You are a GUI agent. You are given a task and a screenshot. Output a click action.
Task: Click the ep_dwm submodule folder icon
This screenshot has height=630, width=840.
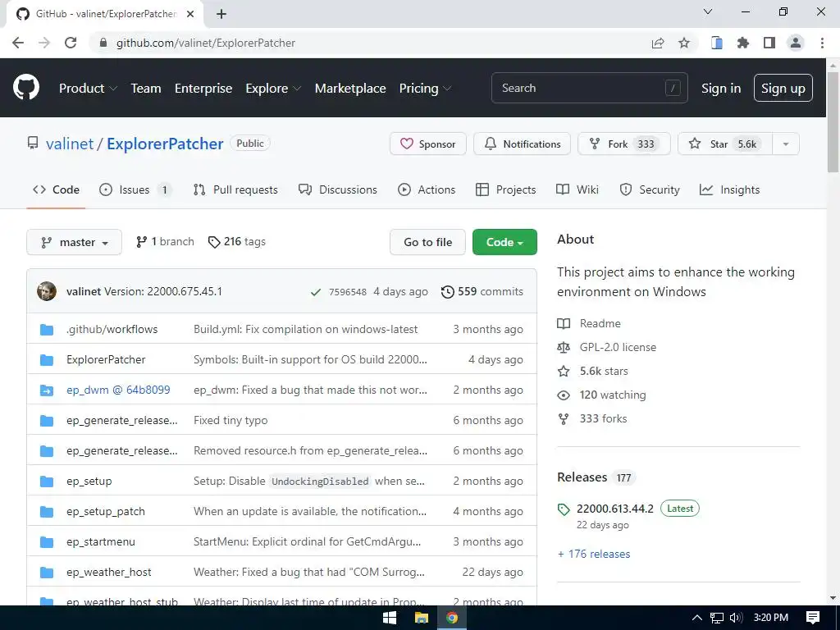click(x=47, y=390)
